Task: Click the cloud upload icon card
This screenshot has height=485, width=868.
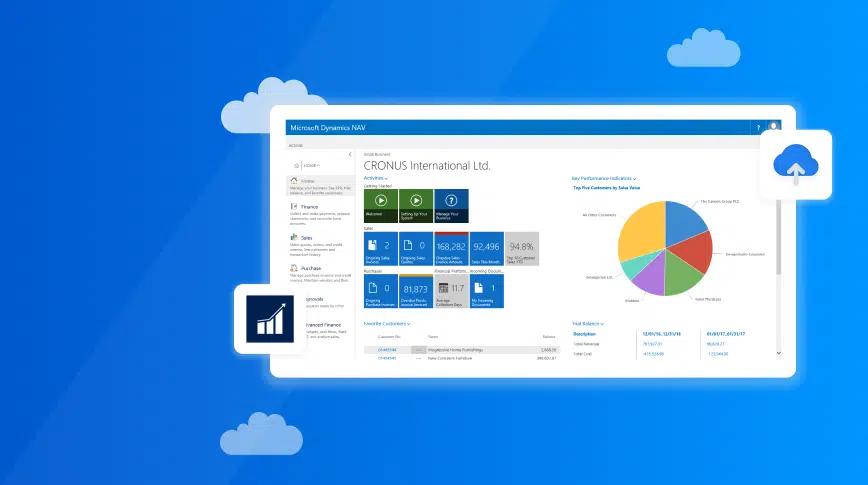Action: pos(795,164)
